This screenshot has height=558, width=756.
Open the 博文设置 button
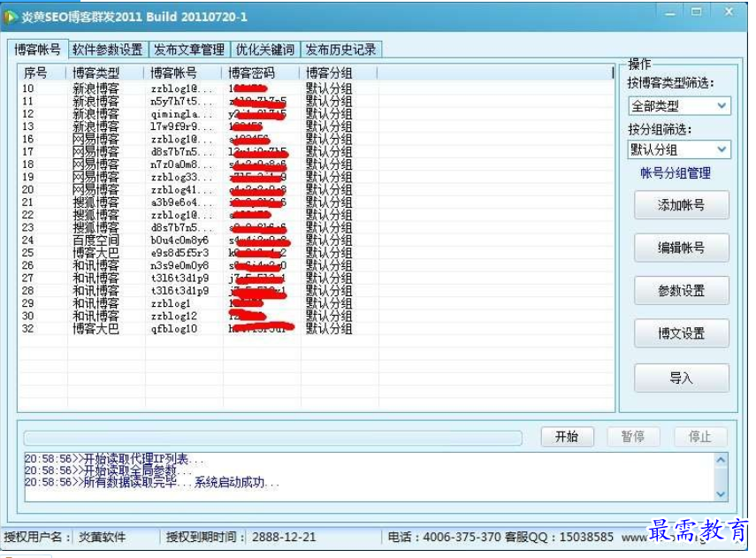tap(681, 333)
